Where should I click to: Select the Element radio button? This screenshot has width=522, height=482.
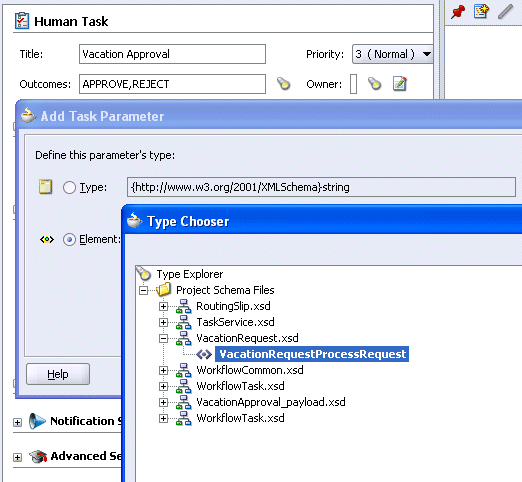69,240
